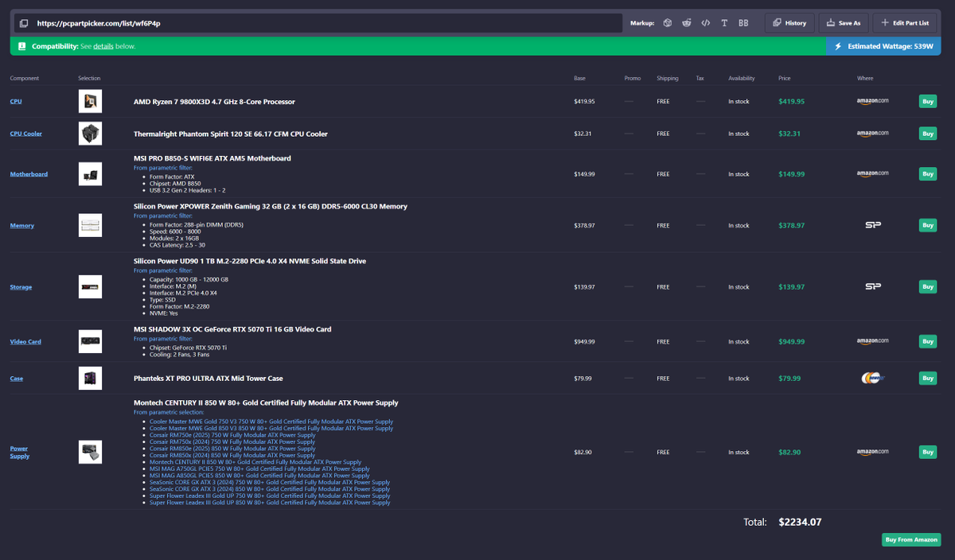Click the $419.95 green CPU price
Screen dimensions: 955x560
[x=791, y=102]
